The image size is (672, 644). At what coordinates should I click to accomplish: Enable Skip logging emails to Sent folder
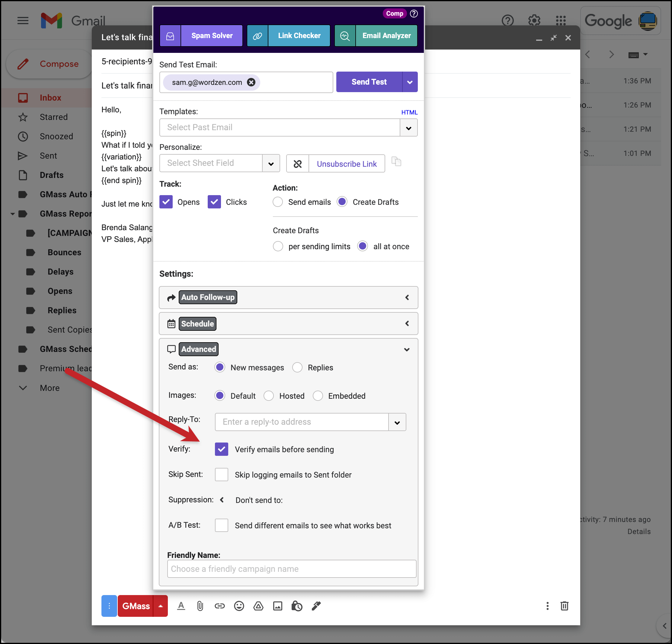pos(222,475)
